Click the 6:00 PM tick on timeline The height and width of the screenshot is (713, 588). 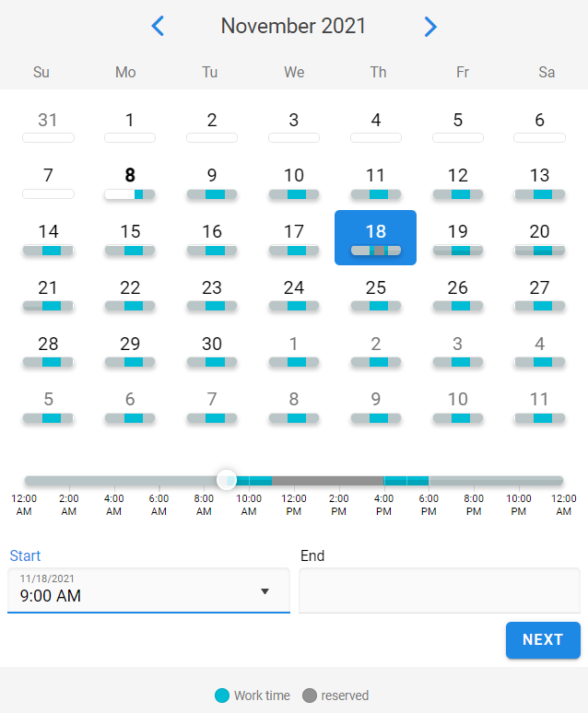pyautogui.click(x=429, y=505)
